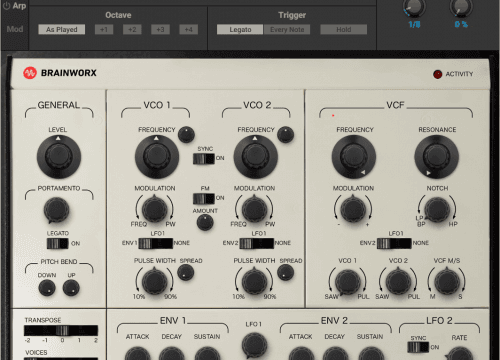Click the ENV 1 Decay knob
Viewport: 500px width, 360px height.
pyautogui.click(x=171, y=354)
